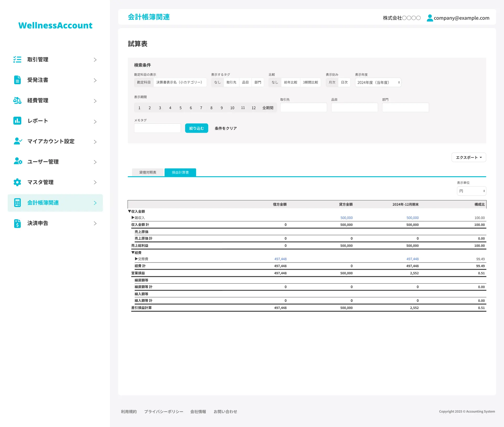Click the ユーザー管理 user-gear icon
Image resolution: width=504 pixels, height=427 pixels.
18,162
